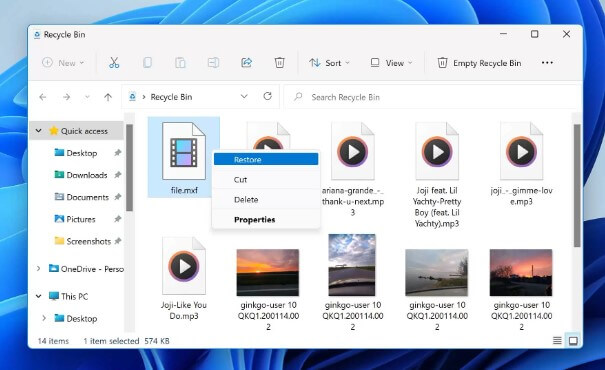Click the Delete trash icon in toolbar
The width and height of the screenshot is (605, 370).
pyautogui.click(x=280, y=63)
